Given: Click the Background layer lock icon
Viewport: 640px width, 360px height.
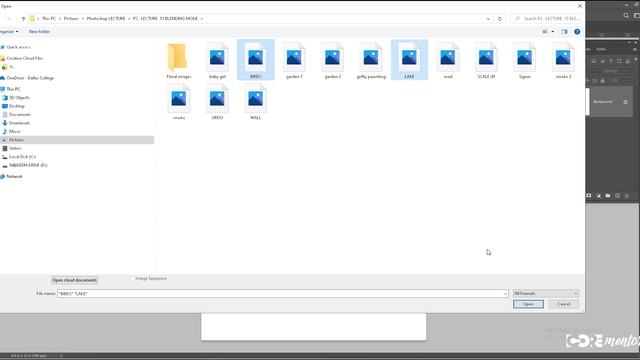Looking at the screenshot, I should tap(625, 102).
